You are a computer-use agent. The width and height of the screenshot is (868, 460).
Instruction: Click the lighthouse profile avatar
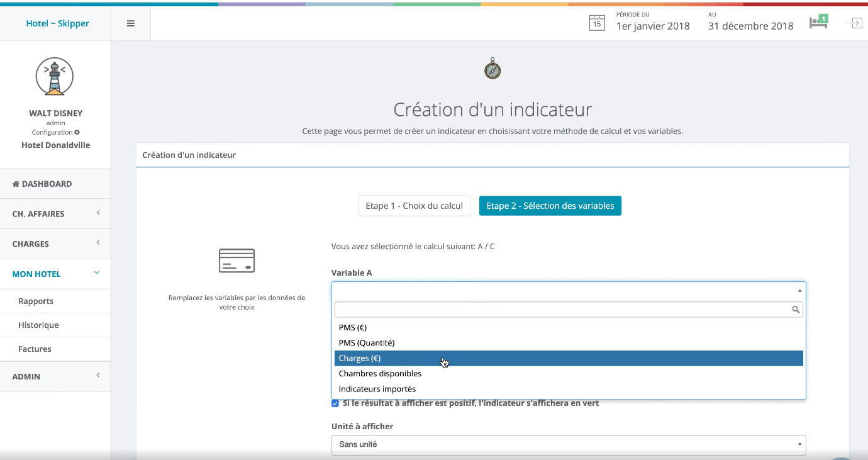[x=55, y=77]
